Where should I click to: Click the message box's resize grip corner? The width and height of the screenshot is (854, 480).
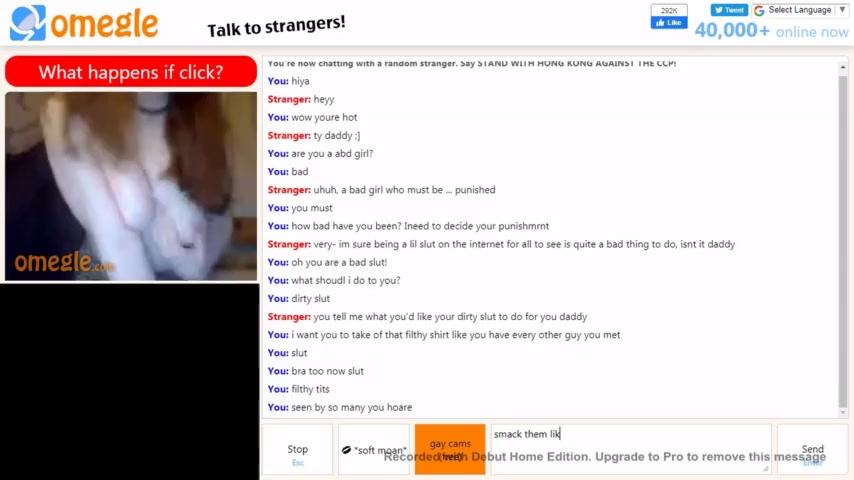(x=766, y=469)
